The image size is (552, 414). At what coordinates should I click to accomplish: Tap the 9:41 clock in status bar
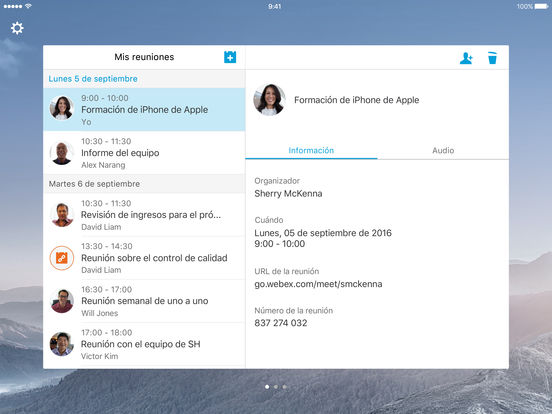pyautogui.click(x=275, y=6)
